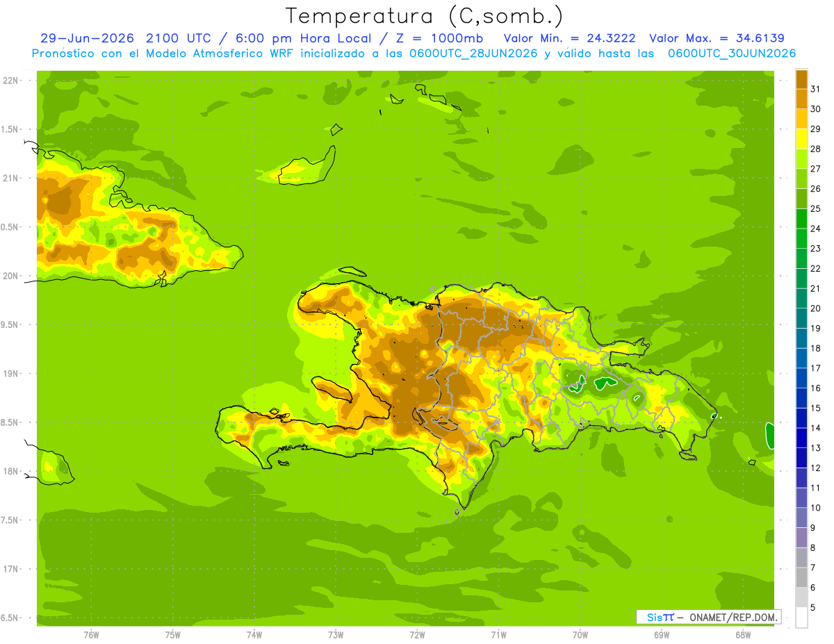Click the "Valor Min. = 24.3222" value
Image resolution: width=834 pixels, height=644 pixels.
pyautogui.click(x=570, y=38)
